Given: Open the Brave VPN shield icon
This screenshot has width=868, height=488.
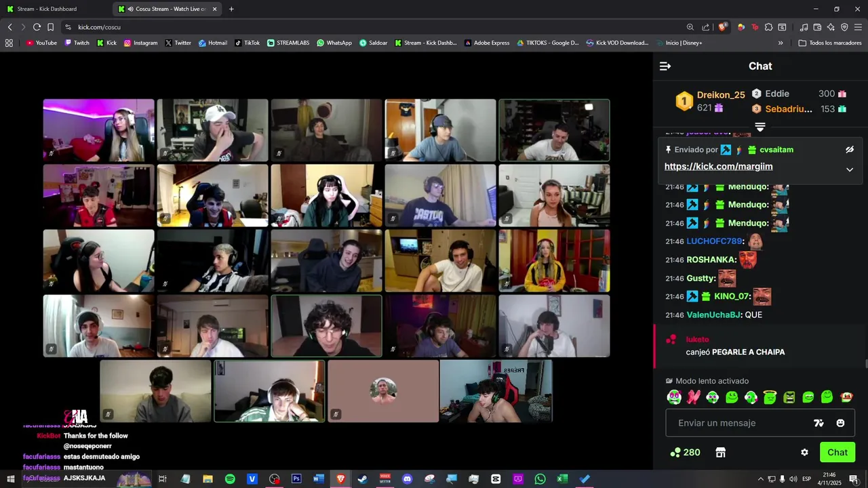Looking at the screenshot, I should 844,27.
